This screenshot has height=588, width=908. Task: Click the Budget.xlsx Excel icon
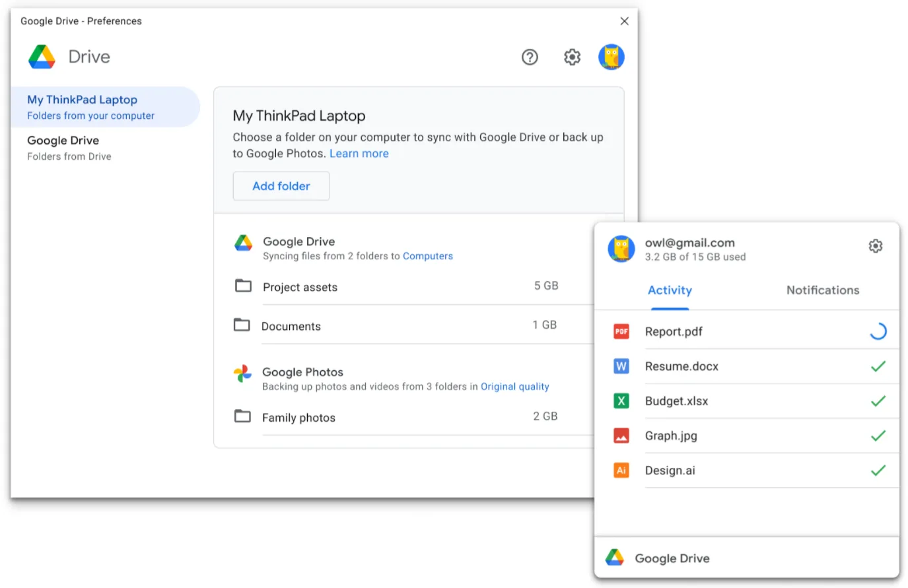click(x=621, y=401)
